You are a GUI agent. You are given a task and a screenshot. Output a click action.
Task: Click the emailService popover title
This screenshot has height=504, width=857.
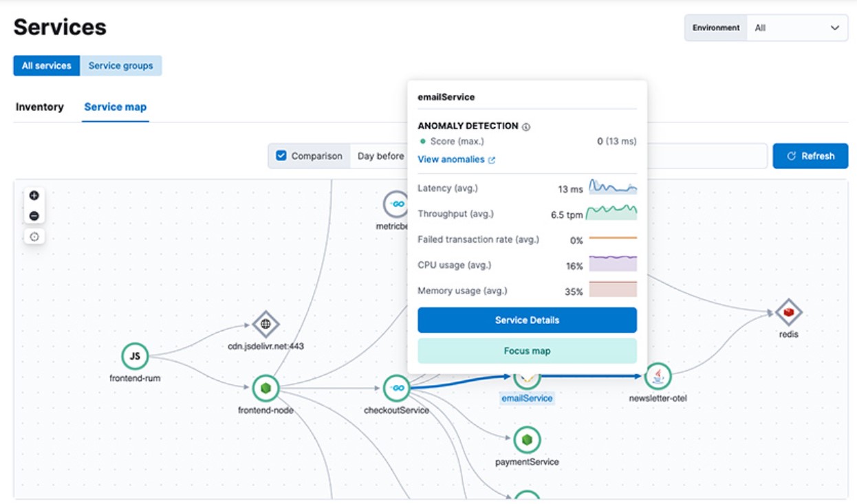446,98
